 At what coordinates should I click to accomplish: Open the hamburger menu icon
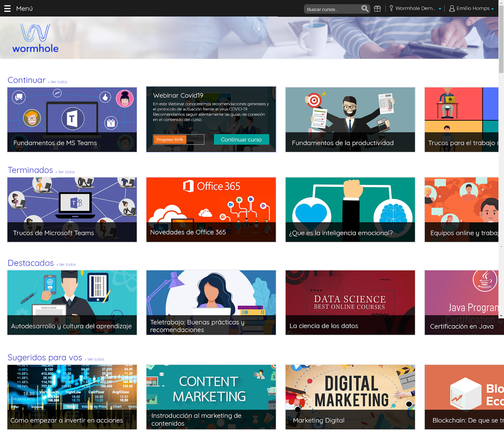pyautogui.click(x=7, y=9)
